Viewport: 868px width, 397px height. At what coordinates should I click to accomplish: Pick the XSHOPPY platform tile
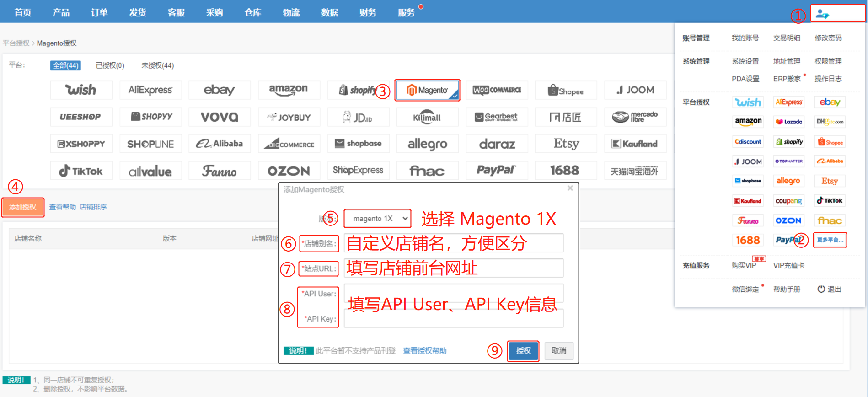(x=81, y=144)
